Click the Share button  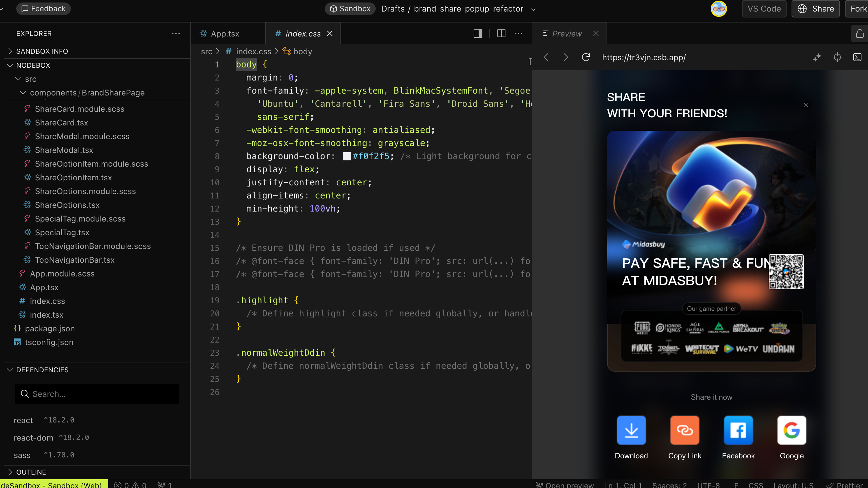pyautogui.click(x=816, y=9)
